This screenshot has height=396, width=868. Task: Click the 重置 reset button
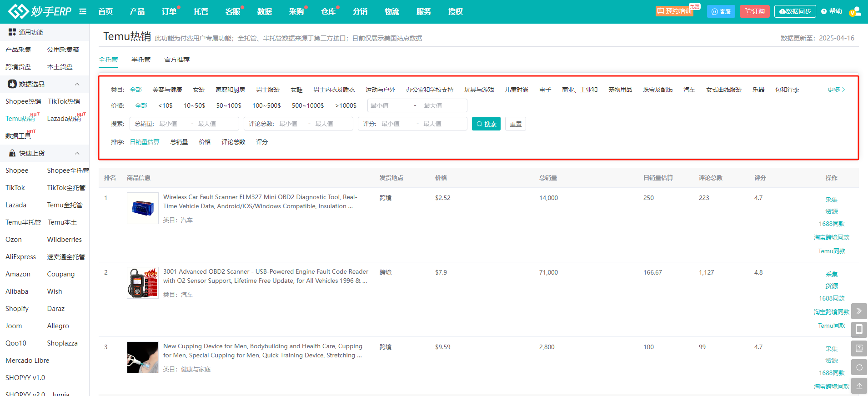516,124
